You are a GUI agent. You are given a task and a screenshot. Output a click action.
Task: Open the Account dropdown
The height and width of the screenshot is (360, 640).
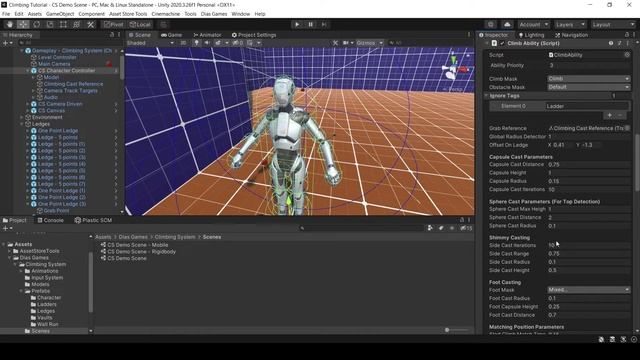click(533, 24)
